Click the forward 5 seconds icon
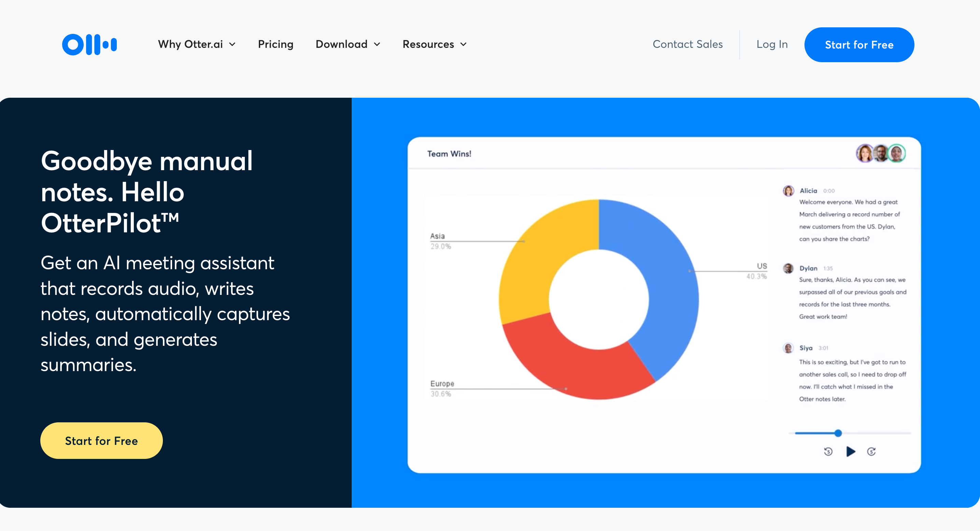The image size is (980, 531). point(871,451)
